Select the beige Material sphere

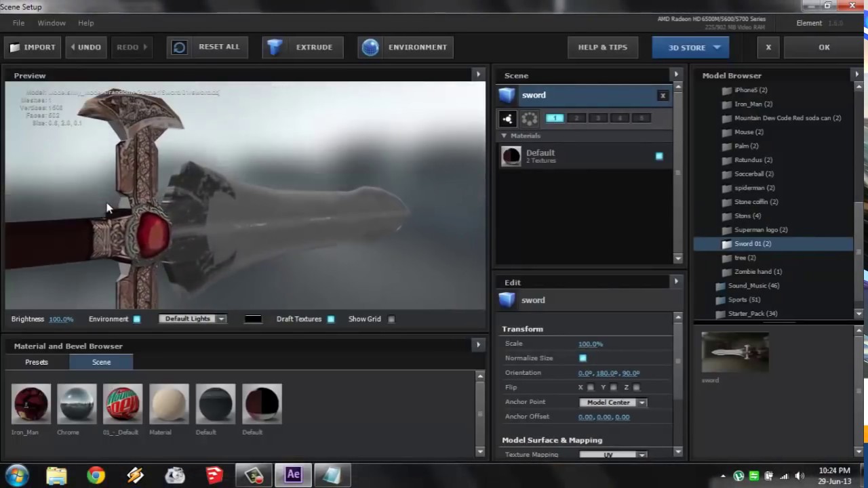pos(169,404)
